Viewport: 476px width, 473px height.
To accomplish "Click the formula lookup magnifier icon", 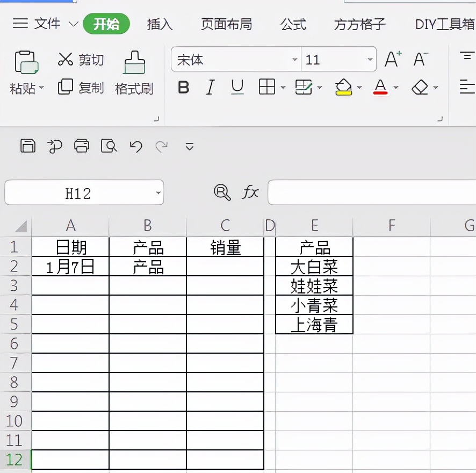I will click(222, 192).
